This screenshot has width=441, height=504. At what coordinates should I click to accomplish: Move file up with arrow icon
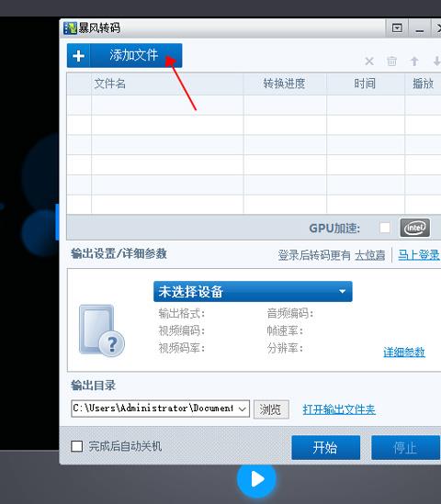pyautogui.click(x=414, y=62)
